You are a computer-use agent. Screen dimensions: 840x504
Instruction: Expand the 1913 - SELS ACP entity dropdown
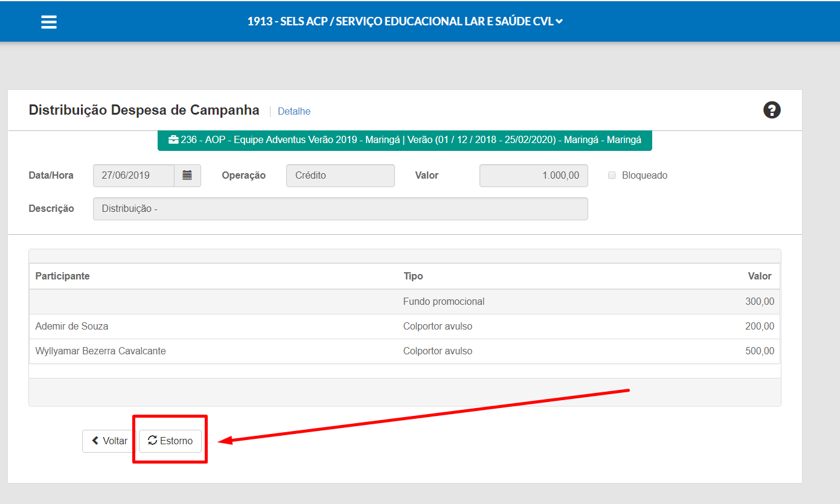(x=405, y=21)
